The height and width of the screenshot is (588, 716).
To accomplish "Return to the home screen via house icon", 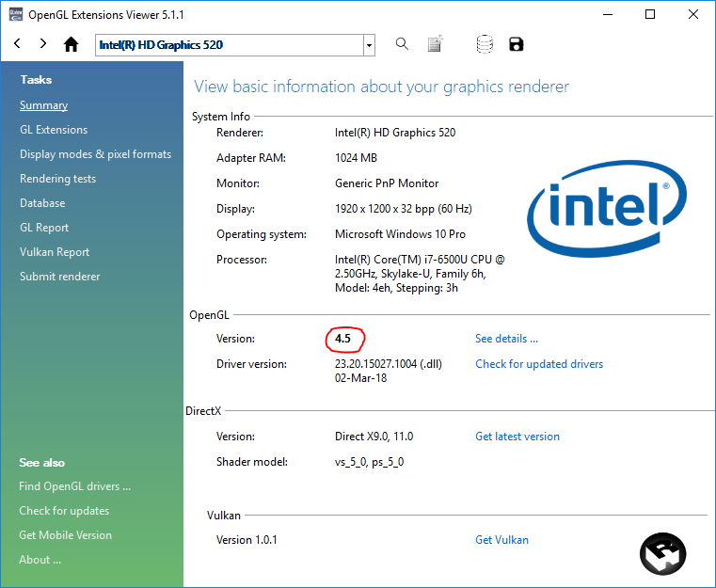I will pyautogui.click(x=72, y=44).
